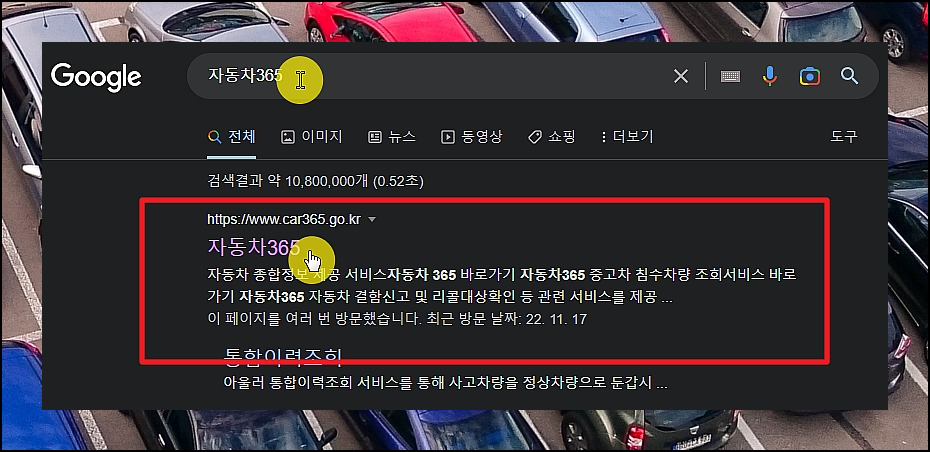Switch to the 동영상 tab
This screenshot has width=930, height=452.
click(472, 137)
